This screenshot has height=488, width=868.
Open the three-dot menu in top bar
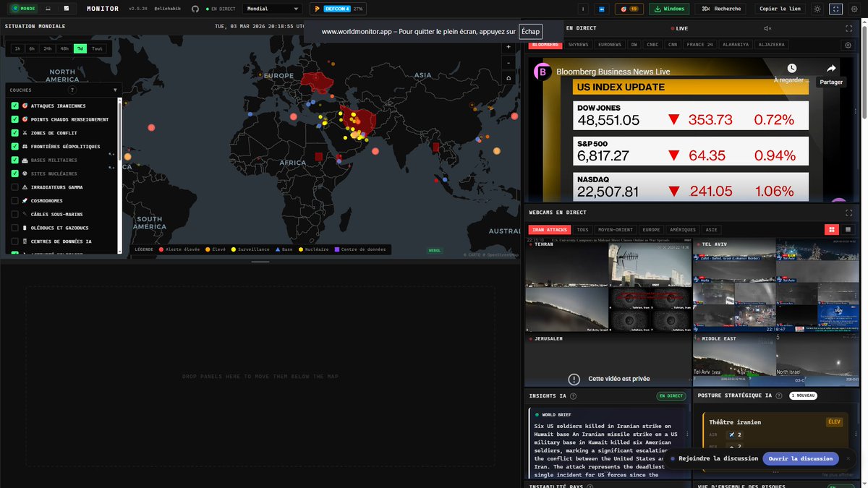[x=584, y=9]
